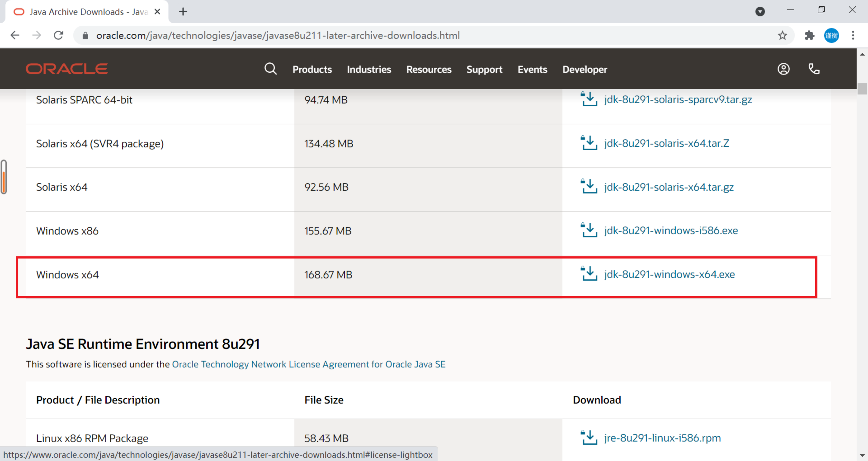The height and width of the screenshot is (461, 868).
Task: Reload the page with refresh icon
Action: 59,35
